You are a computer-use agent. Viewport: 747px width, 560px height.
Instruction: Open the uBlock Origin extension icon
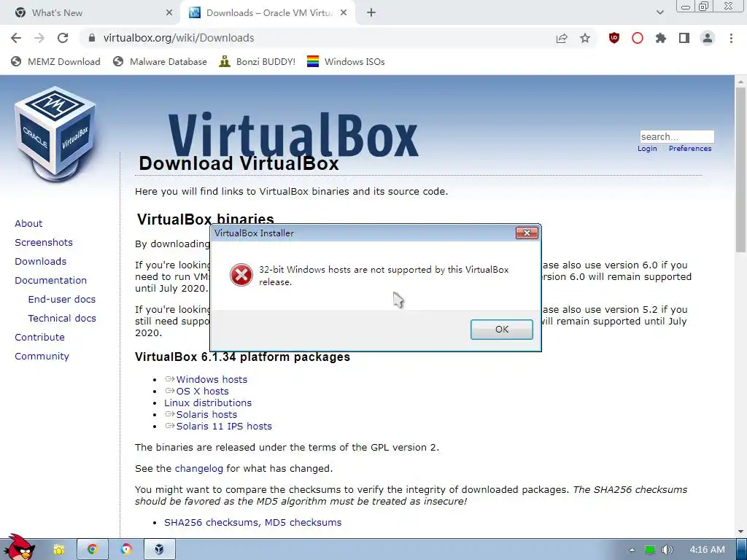click(x=614, y=38)
